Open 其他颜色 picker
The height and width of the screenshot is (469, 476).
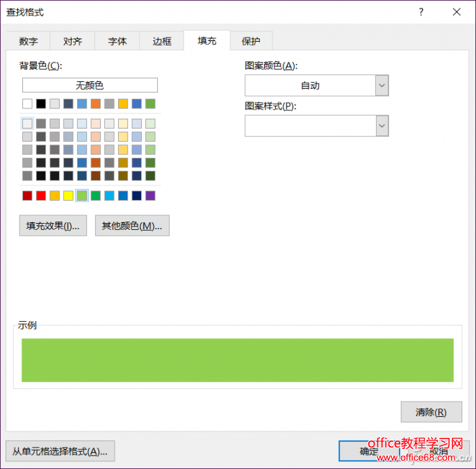click(132, 226)
